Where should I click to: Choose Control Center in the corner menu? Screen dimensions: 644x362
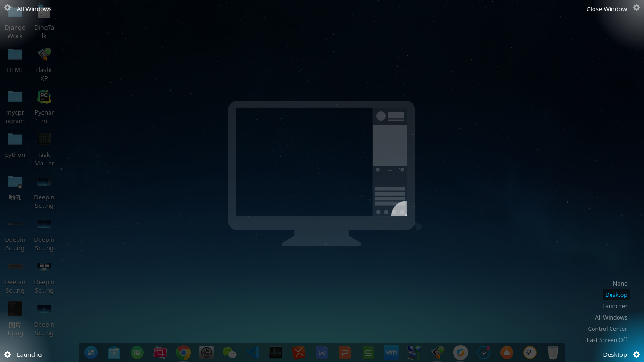click(608, 329)
